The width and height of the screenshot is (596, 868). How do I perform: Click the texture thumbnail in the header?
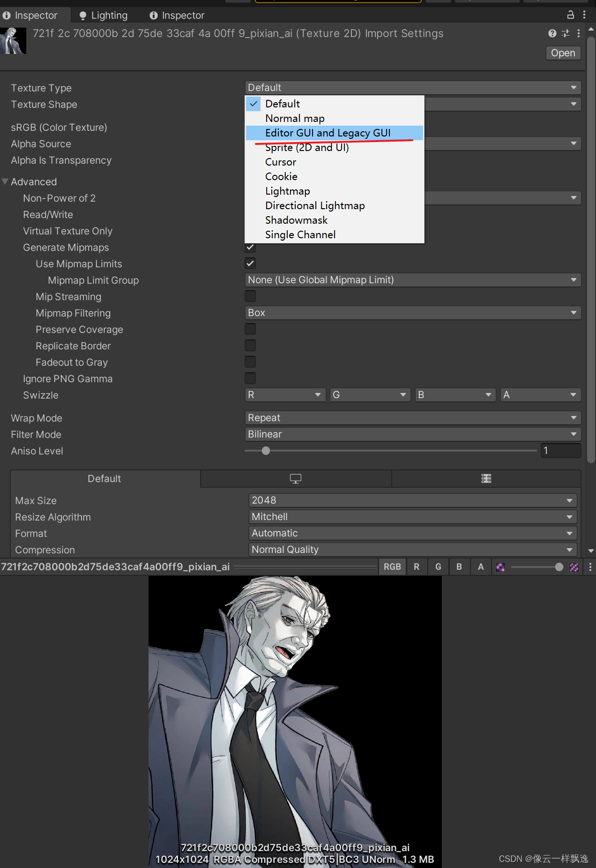13,41
